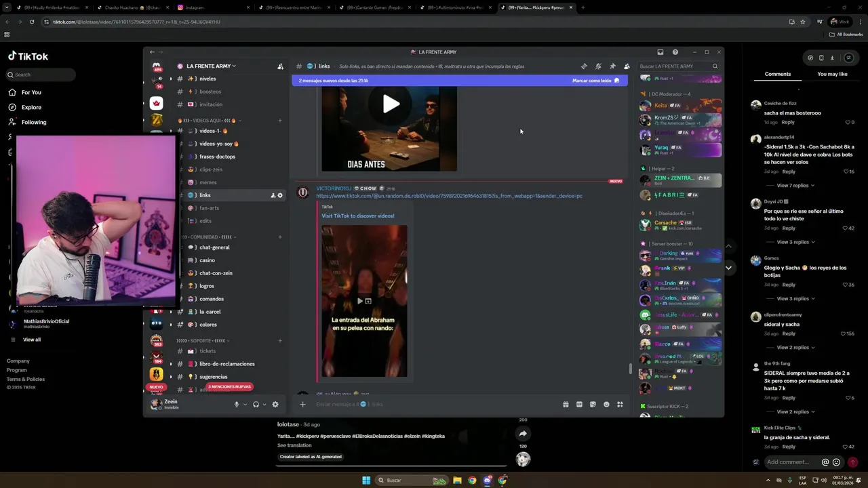Open For You in TikTok sidebar
This screenshot has height=488, width=868.
(31, 92)
